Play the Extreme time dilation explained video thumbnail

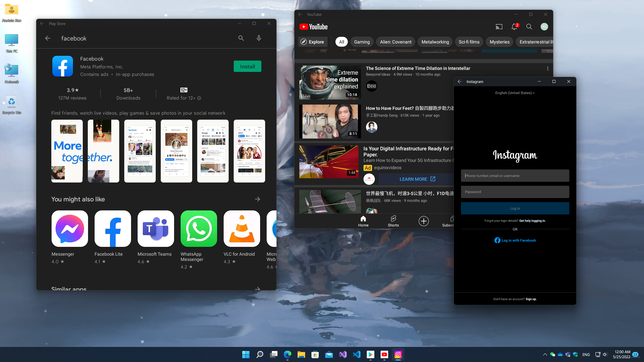point(330,82)
